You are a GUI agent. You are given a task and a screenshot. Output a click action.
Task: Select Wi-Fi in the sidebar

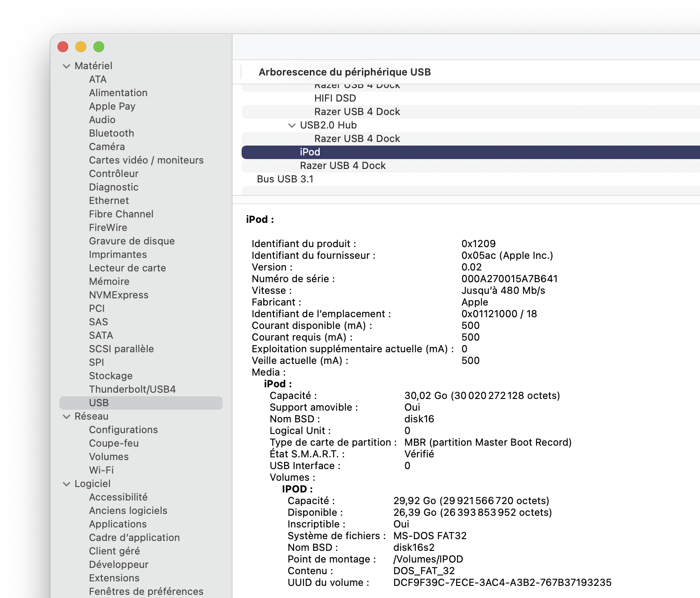[x=101, y=470]
